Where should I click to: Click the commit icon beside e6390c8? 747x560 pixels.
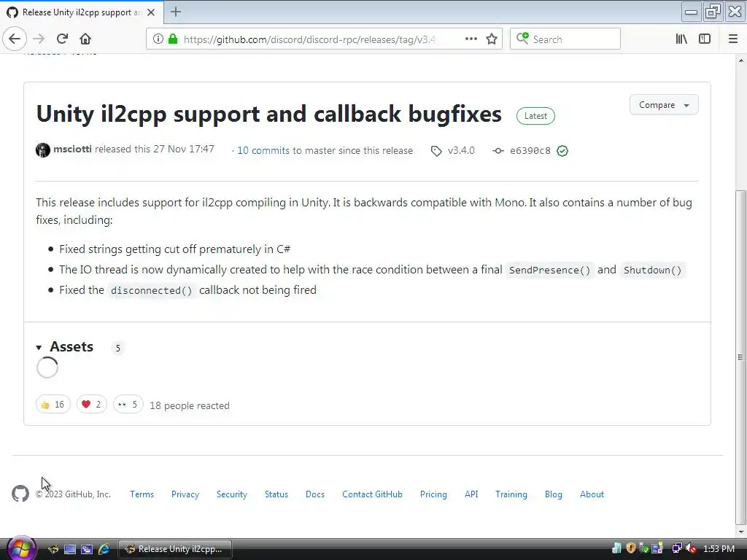(x=498, y=151)
